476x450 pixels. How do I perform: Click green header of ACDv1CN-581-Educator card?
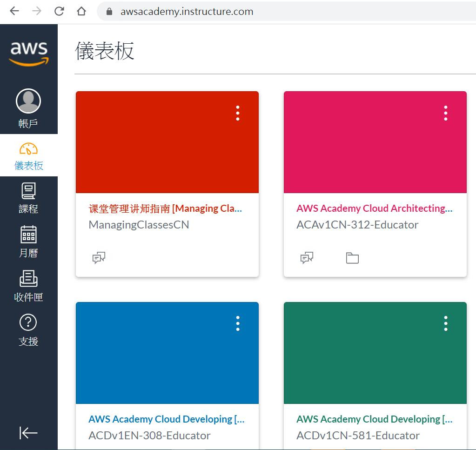(x=375, y=353)
